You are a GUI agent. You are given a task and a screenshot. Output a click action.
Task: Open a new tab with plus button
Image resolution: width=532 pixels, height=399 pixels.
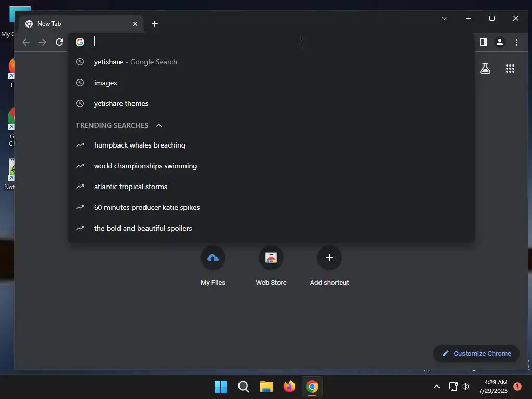[x=155, y=24]
